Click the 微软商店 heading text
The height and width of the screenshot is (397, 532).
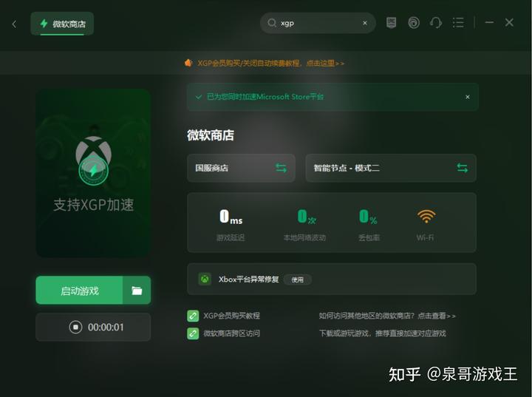(x=211, y=135)
